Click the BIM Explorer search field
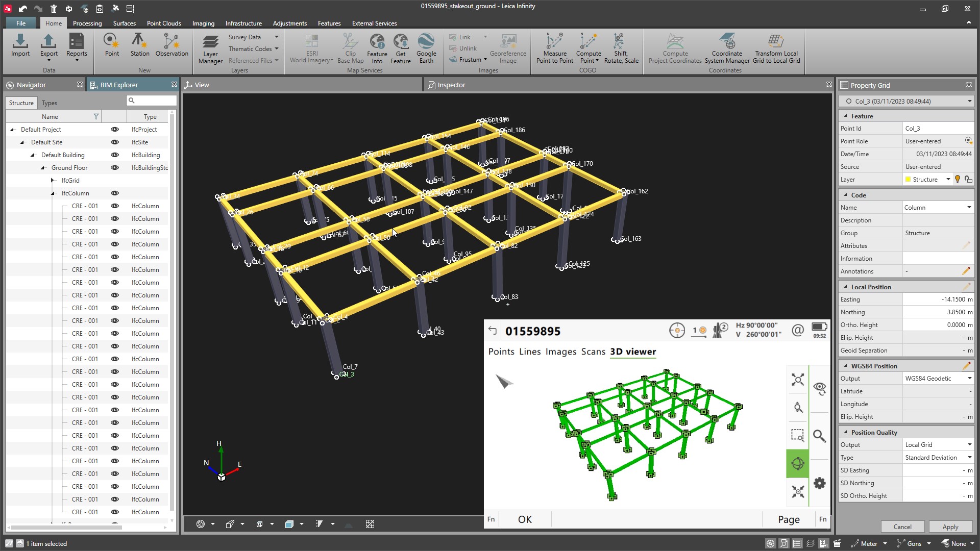 154,101
